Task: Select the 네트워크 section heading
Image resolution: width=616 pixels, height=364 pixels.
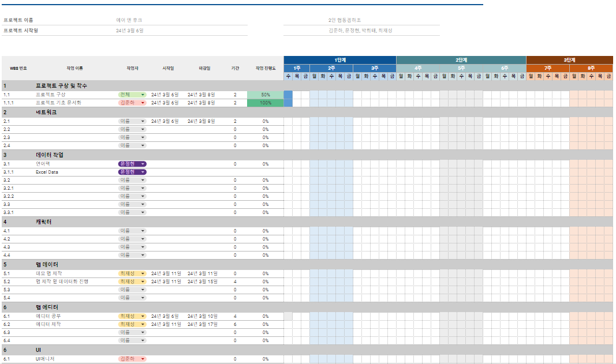Action: 46,112
